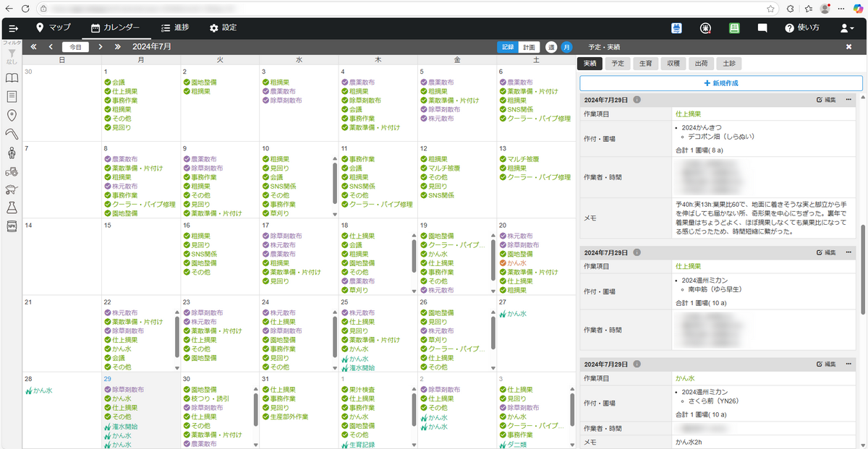Open the NPK fertilizer icon in sidebar
Screen dimensions: 868x449
12,226
